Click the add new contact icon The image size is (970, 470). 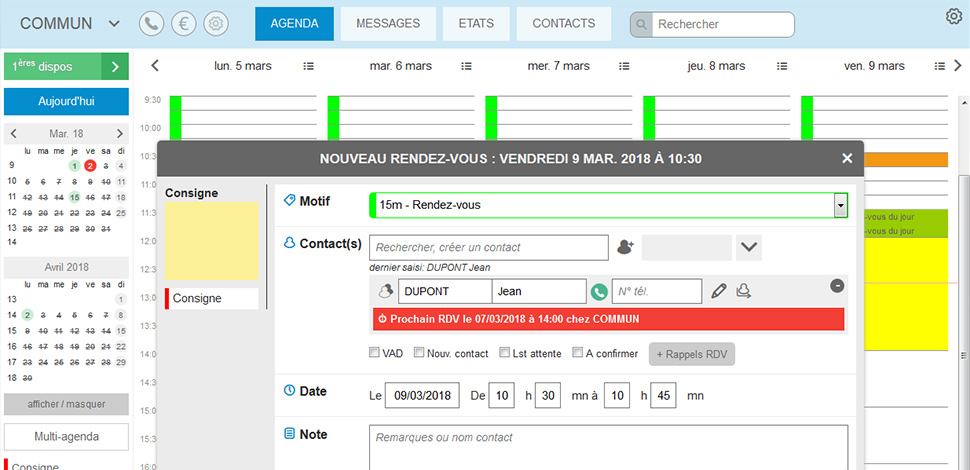[626, 247]
